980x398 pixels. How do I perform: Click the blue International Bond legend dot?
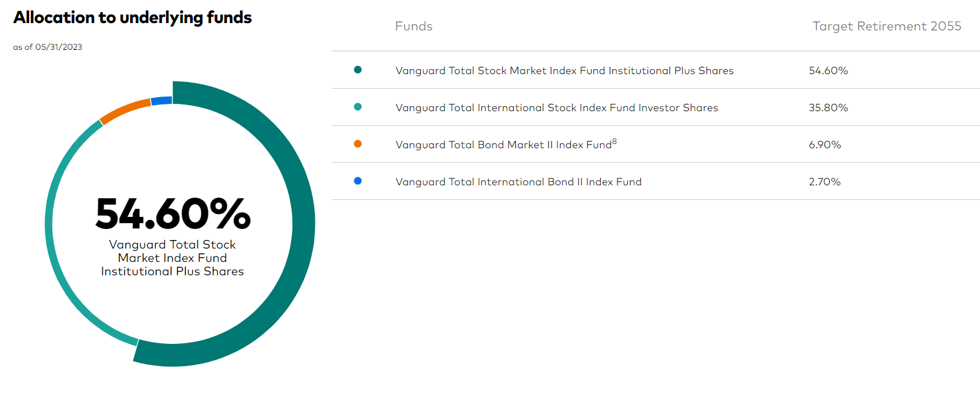357,181
